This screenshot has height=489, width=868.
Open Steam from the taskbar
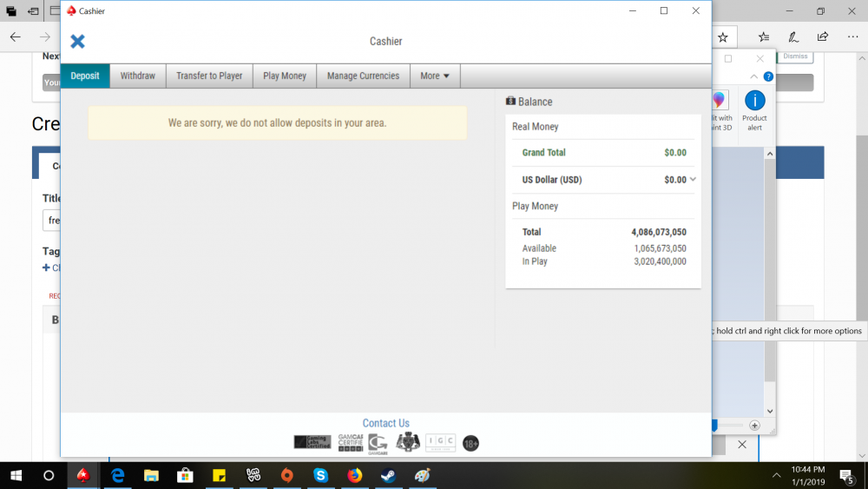coord(387,475)
